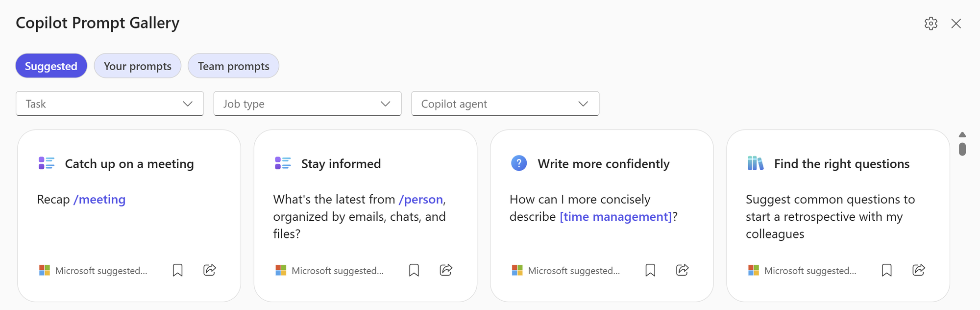The image size is (980, 310).
Task: Click the books icon on Find the right questions
Action: tap(755, 163)
